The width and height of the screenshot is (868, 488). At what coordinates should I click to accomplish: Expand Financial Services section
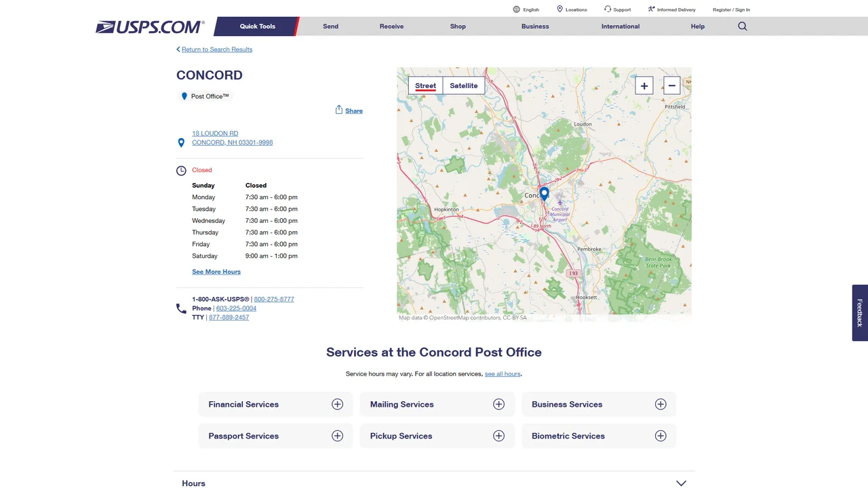(x=275, y=404)
